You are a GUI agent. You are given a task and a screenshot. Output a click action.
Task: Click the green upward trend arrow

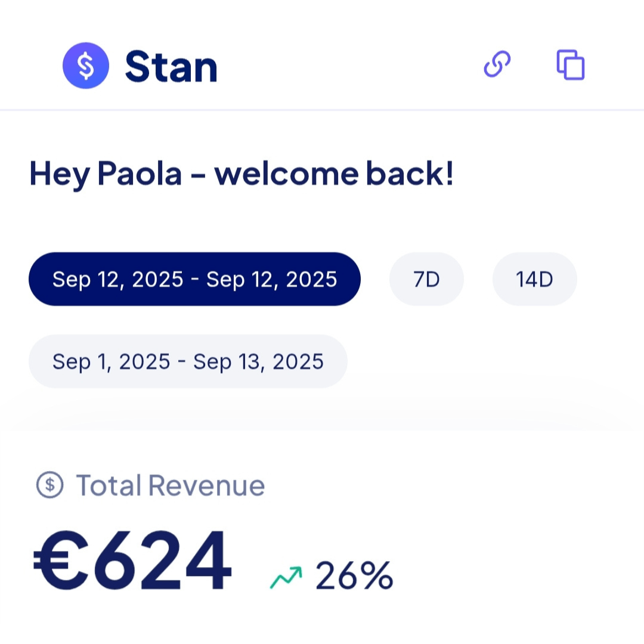[286, 577]
